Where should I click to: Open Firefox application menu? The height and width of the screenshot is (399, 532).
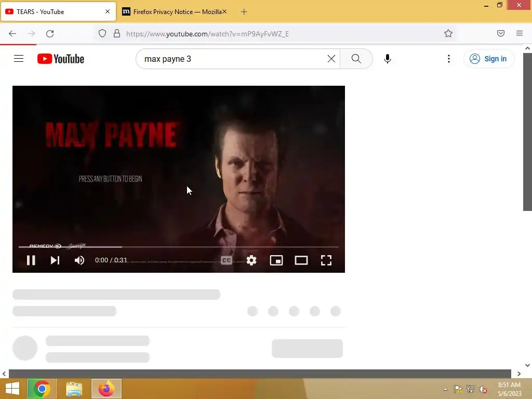tap(520, 34)
